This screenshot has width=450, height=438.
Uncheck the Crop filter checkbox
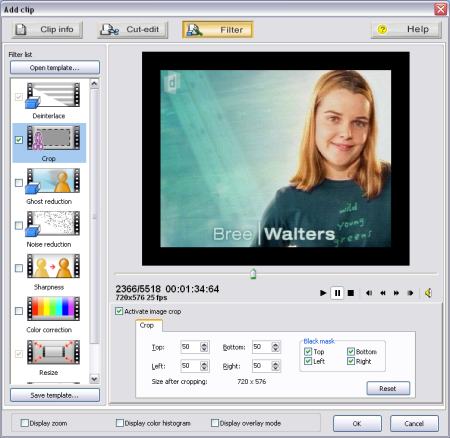(x=19, y=140)
